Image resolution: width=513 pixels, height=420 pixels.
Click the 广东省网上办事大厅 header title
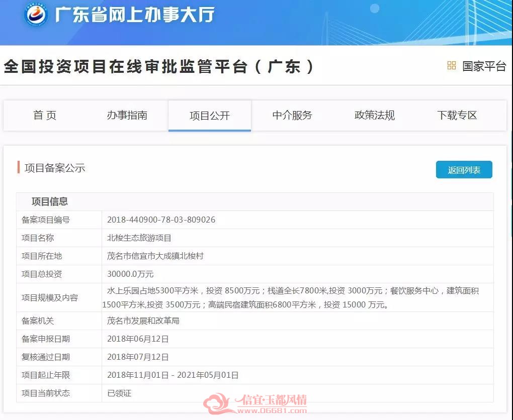(135, 15)
